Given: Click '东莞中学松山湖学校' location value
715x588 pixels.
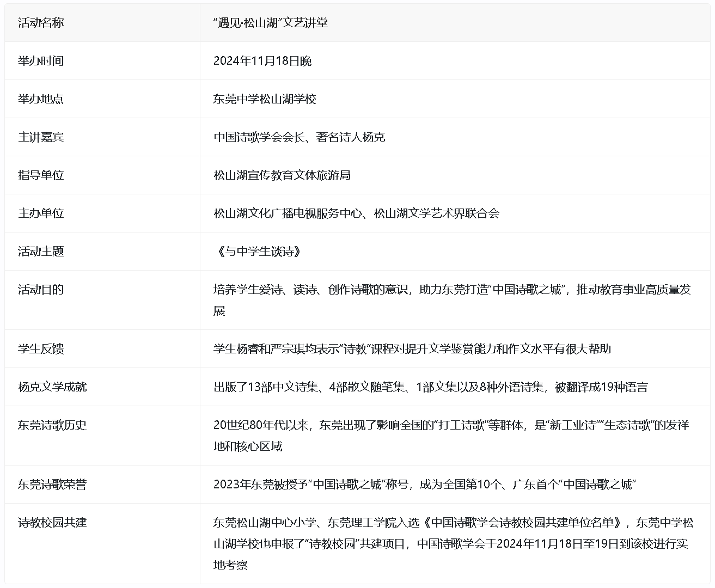Looking at the screenshot, I should (x=265, y=99).
